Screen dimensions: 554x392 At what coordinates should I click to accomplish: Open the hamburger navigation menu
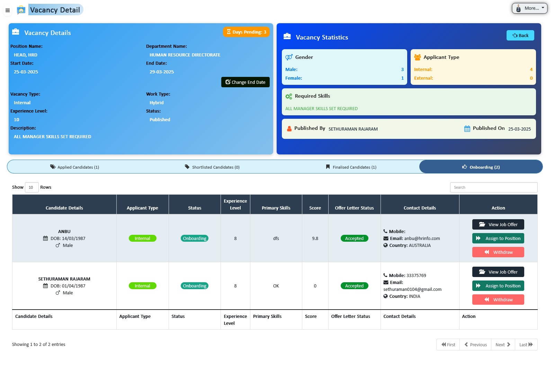8,10
